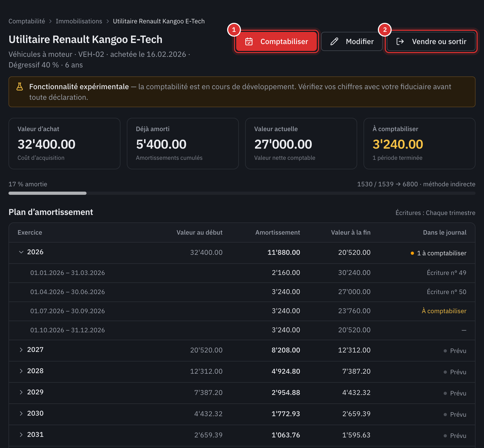Click the Valeur au début column header
Image resolution: width=484 pixels, height=448 pixels.
200,232
